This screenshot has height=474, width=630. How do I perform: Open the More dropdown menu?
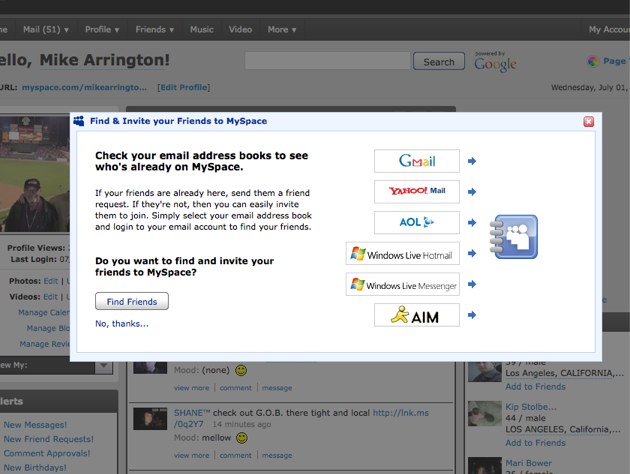282,29
